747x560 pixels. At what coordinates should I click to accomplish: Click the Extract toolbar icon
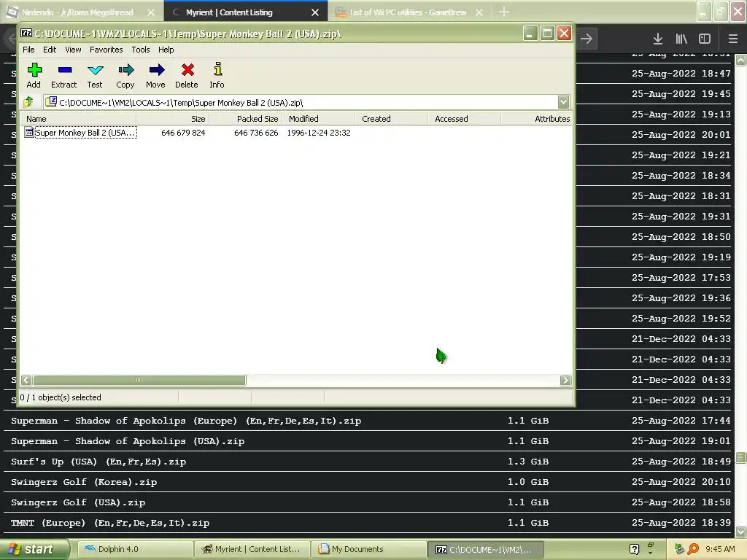(65, 70)
